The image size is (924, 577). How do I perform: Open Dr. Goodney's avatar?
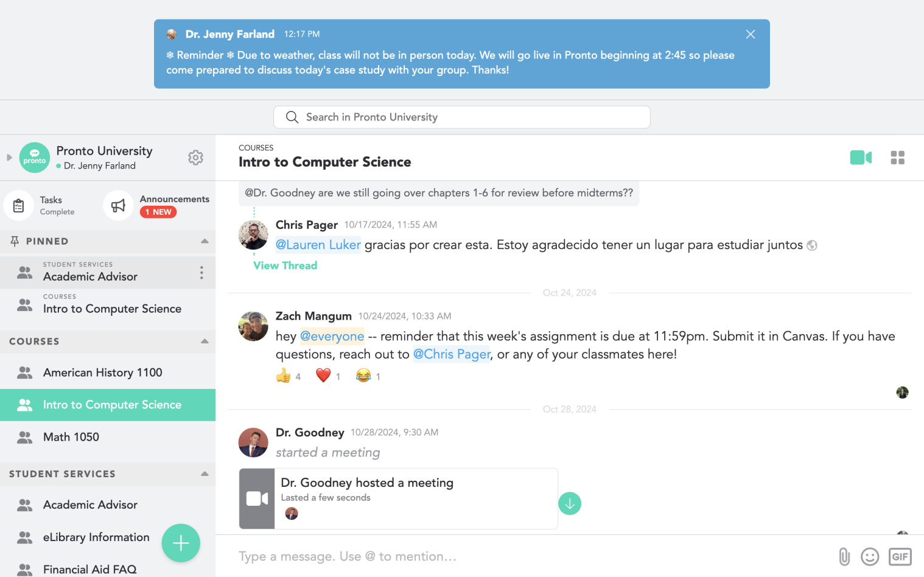253,442
